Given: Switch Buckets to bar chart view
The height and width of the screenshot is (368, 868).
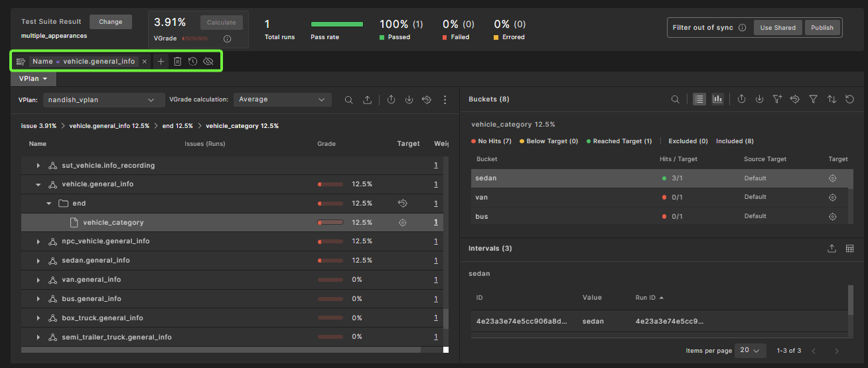Looking at the screenshot, I should 717,99.
